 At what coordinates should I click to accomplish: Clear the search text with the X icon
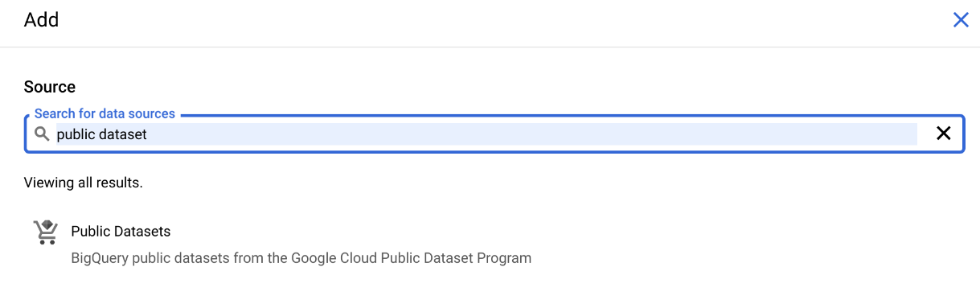coord(944,134)
